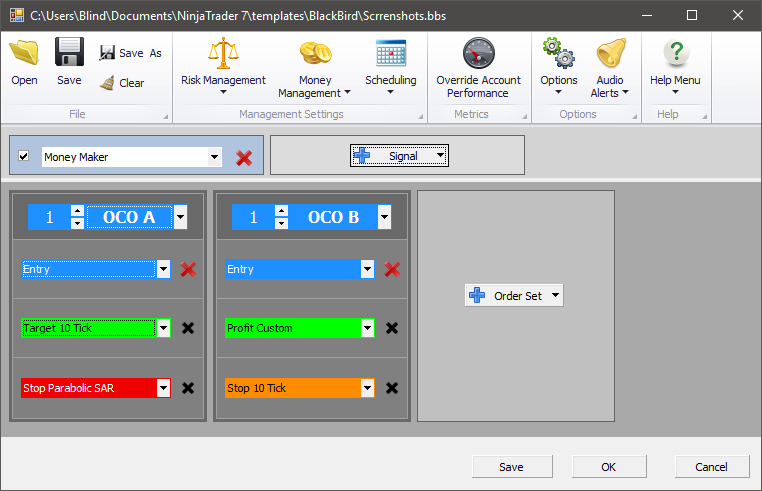762x491 pixels.
Task: Open a file with the folder icon
Action: point(24,53)
